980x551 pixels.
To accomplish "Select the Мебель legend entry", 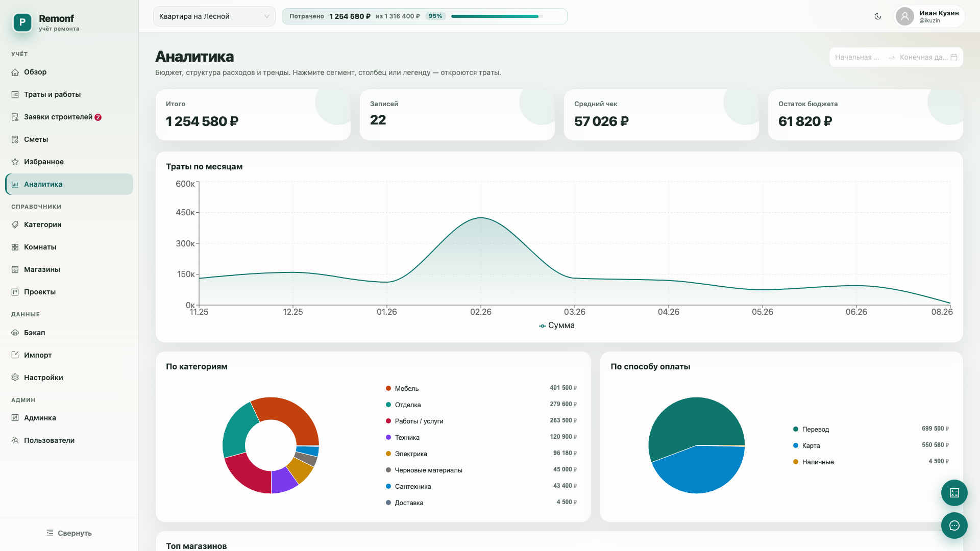I will click(x=481, y=388).
